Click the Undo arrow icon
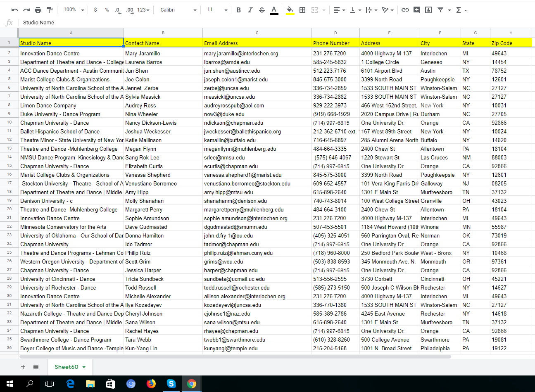 [15, 10]
